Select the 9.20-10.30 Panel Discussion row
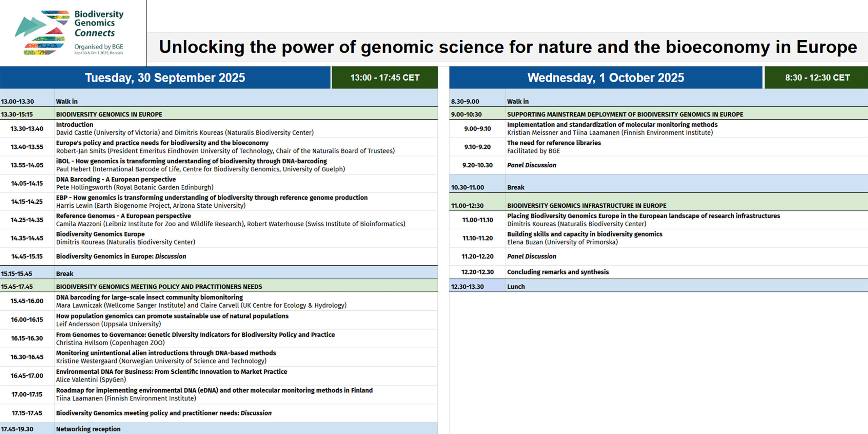The width and height of the screenshot is (868, 434). point(658,165)
